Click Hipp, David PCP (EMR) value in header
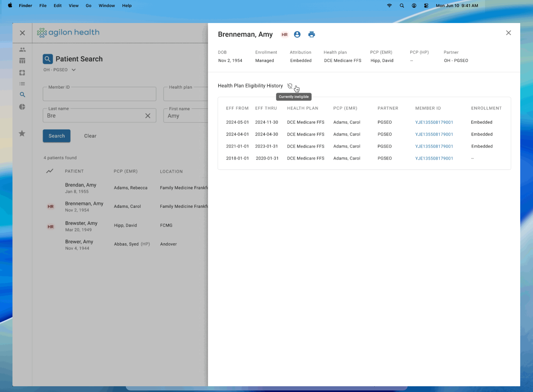Screen dimensions: 533x392 382,60
